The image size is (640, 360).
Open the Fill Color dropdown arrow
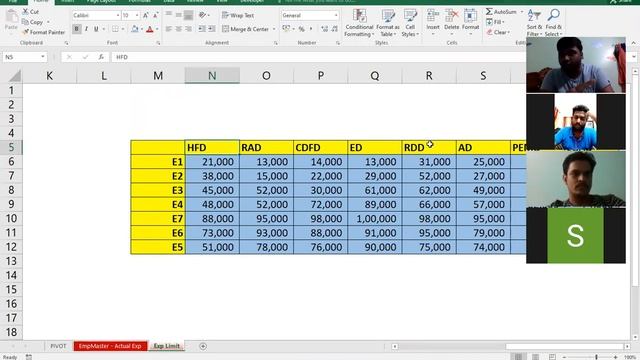click(141, 29)
